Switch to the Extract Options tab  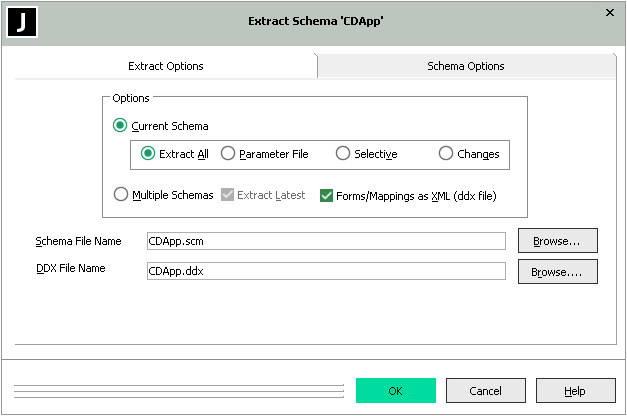pyautogui.click(x=166, y=66)
